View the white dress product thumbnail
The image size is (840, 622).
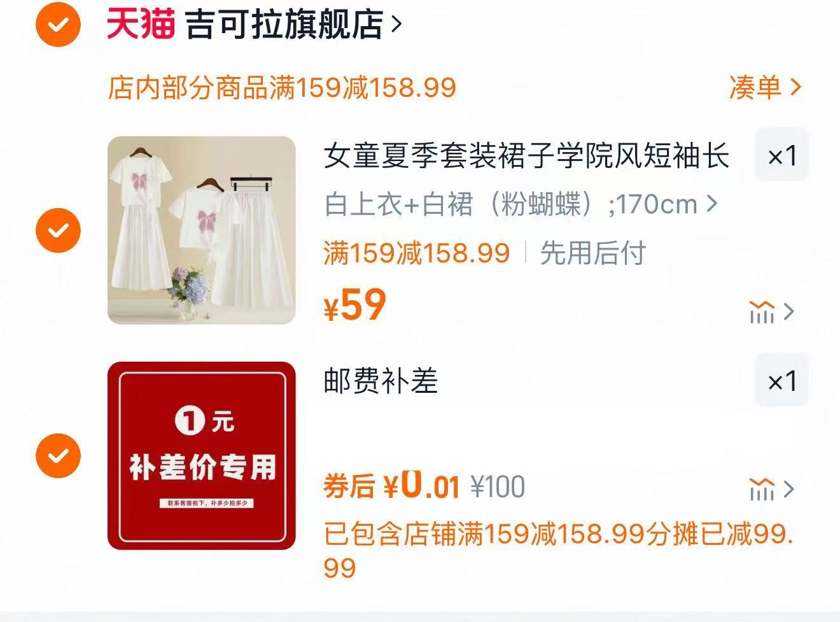[201, 230]
